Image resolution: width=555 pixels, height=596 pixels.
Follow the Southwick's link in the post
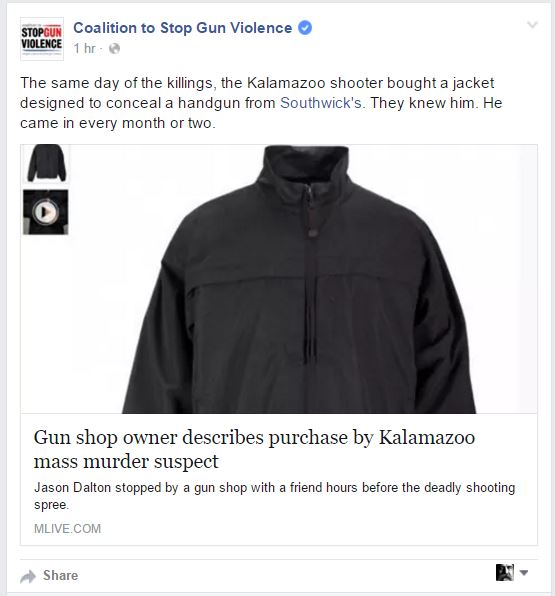pyautogui.click(x=321, y=103)
